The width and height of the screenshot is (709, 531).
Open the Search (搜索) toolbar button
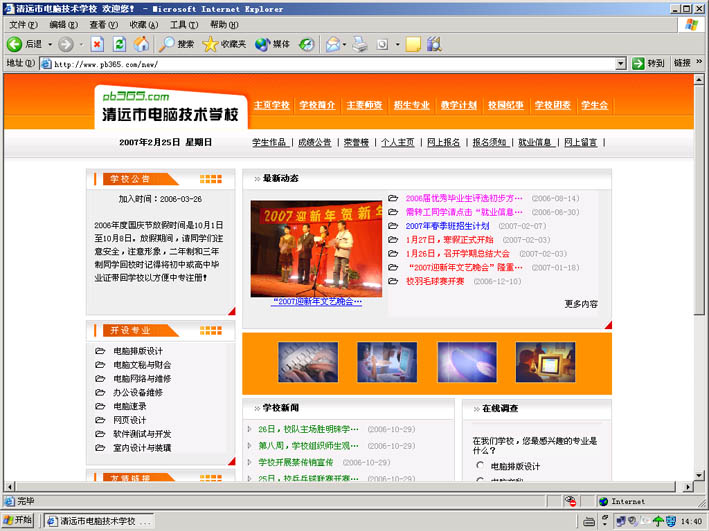(x=177, y=44)
